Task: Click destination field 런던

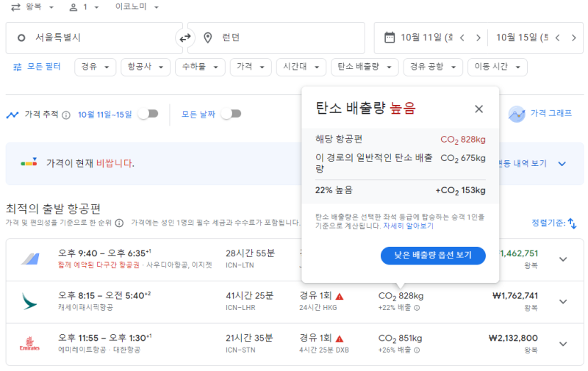Action: [x=276, y=38]
